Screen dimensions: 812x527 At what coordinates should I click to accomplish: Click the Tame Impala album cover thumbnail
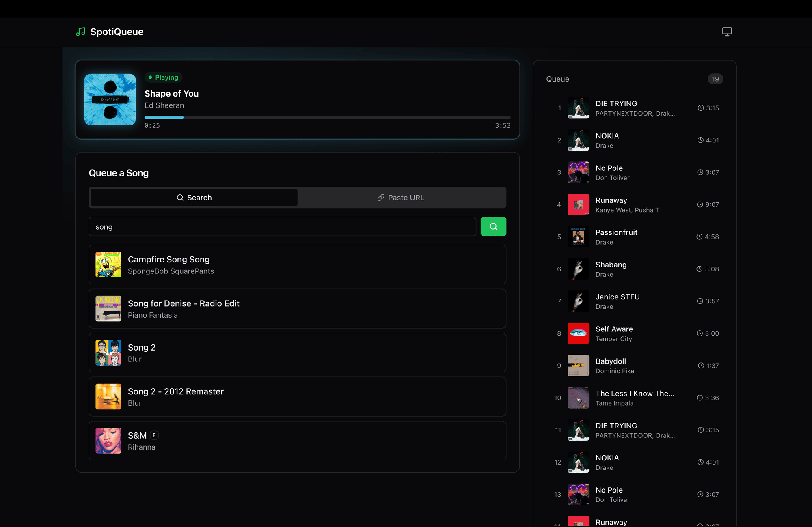coord(578,398)
